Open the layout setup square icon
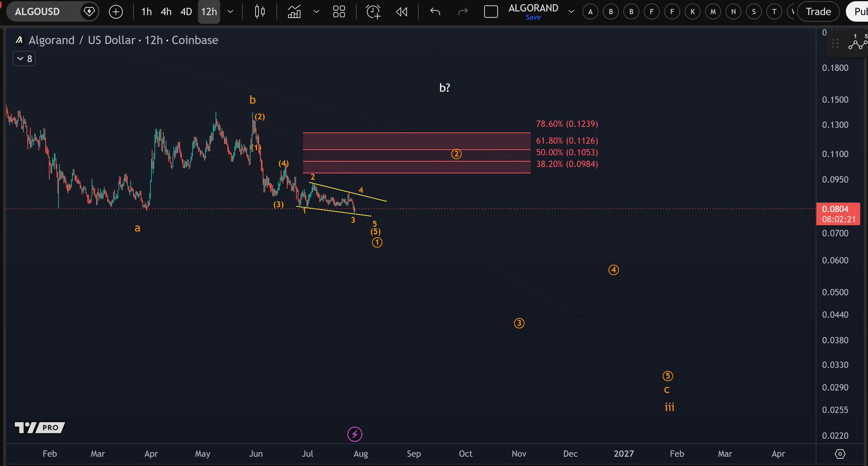Screen dimensions: 868x466 [491, 11]
